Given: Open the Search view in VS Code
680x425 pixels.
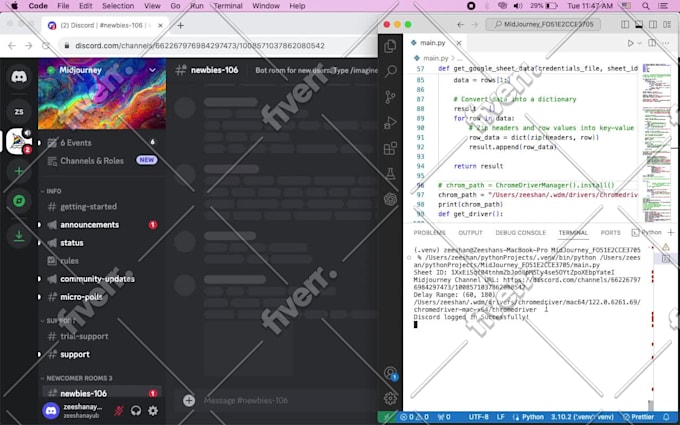Looking at the screenshot, I should [x=390, y=71].
